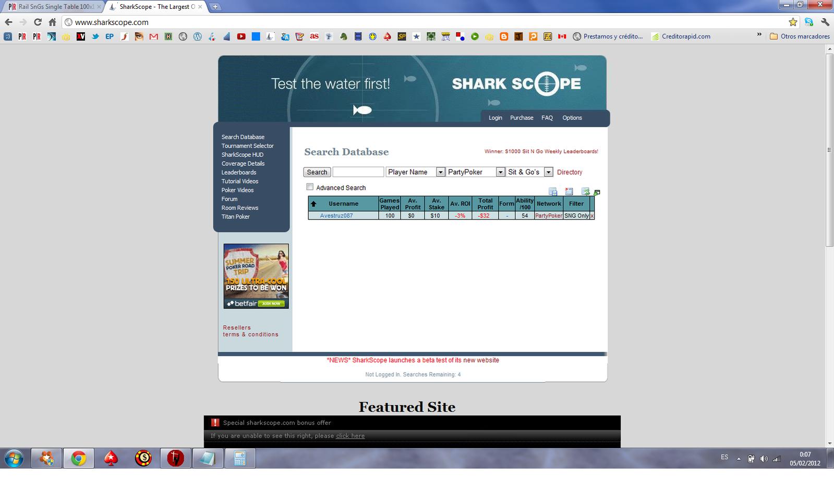Open the red 'as' bookmark icon

tap(314, 36)
